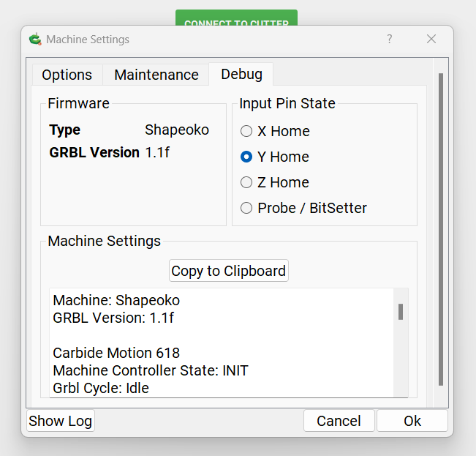Close the Machine Settings dialog
Screen dimensions: 476x456
coord(431,40)
